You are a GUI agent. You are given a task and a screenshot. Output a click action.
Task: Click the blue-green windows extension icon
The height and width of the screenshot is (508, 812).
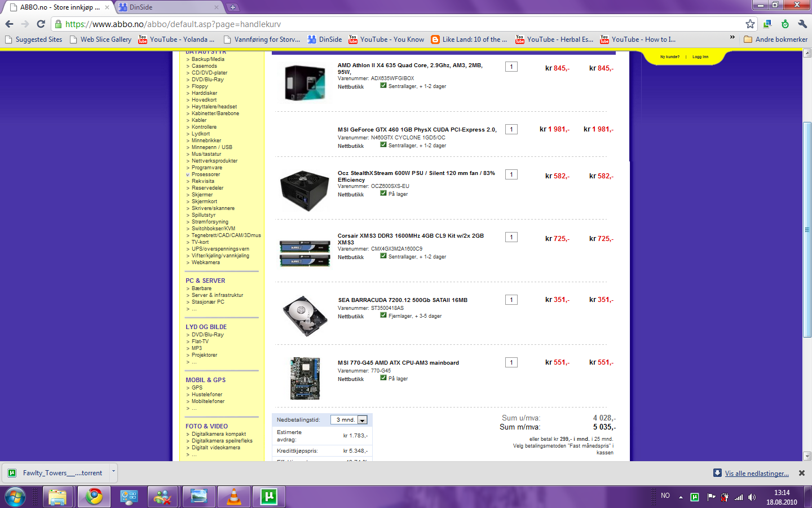[767, 24]
